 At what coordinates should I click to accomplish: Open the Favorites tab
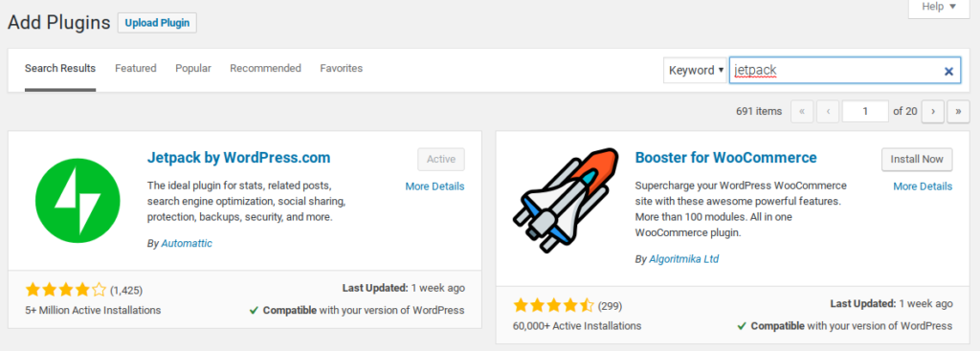(x=342, y=68)
